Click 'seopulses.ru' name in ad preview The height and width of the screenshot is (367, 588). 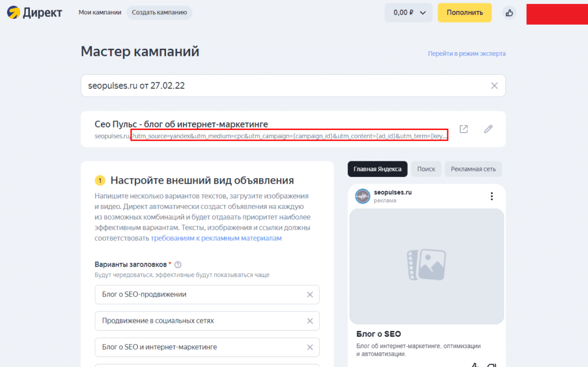(x=393, y=192)
